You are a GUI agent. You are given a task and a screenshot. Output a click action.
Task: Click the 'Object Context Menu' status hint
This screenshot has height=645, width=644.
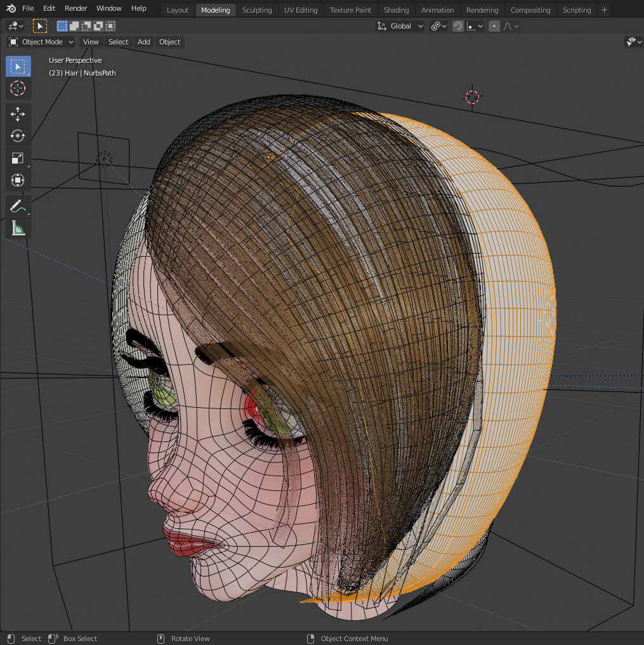pyautogui.click(x=354, y=639)
